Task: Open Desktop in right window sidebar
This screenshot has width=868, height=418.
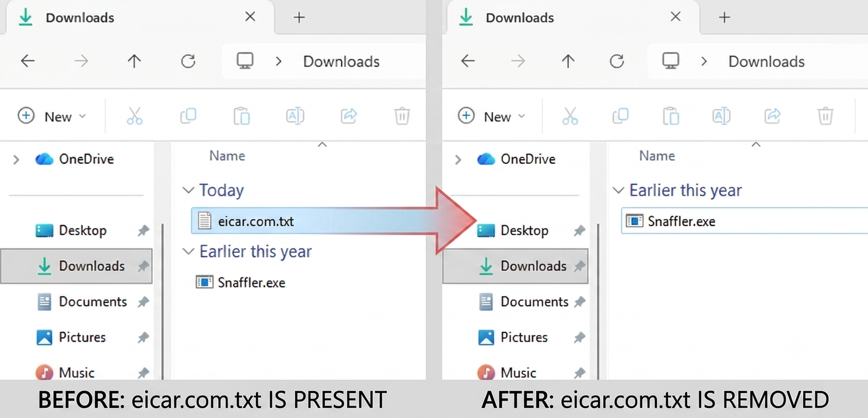Action: (x=516, y=230)
